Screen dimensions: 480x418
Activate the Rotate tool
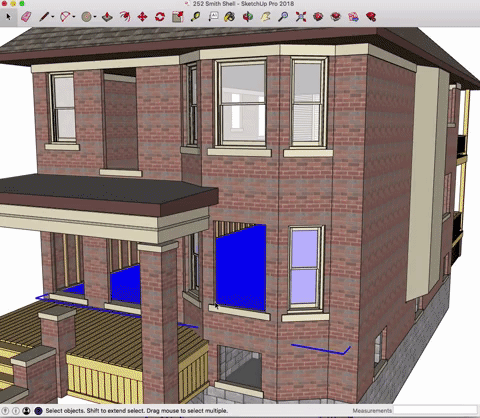pyautogui.click(x=160, y=17)
